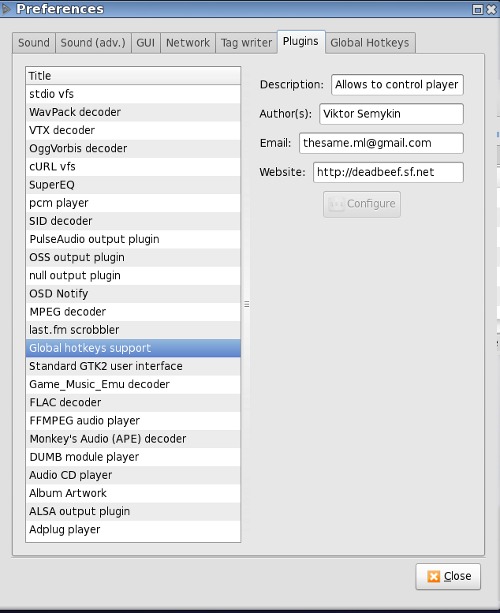This screenshot has height=613, width=500.
Task: Click the Title column header
Action: point(133,75)
